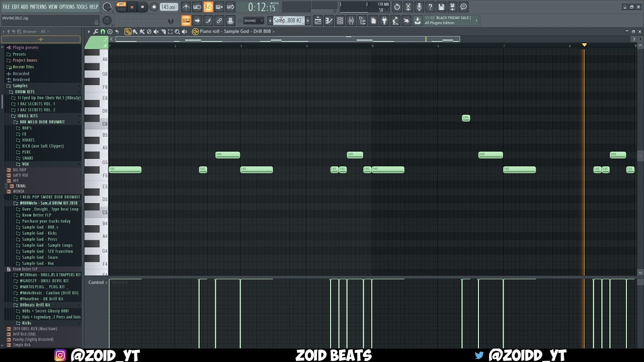
Task: Click the render/export save-as icon
Action: [x=452, y=7]
